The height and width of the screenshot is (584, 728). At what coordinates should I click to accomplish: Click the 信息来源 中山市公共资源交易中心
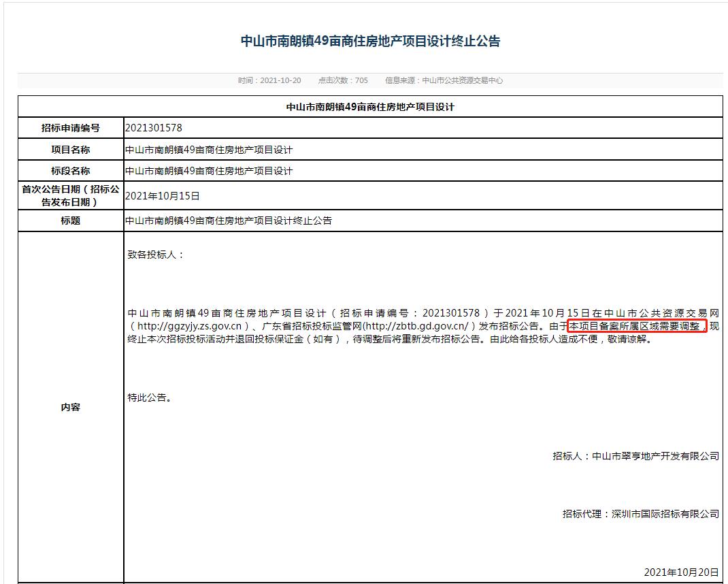(x=443, y=79)
